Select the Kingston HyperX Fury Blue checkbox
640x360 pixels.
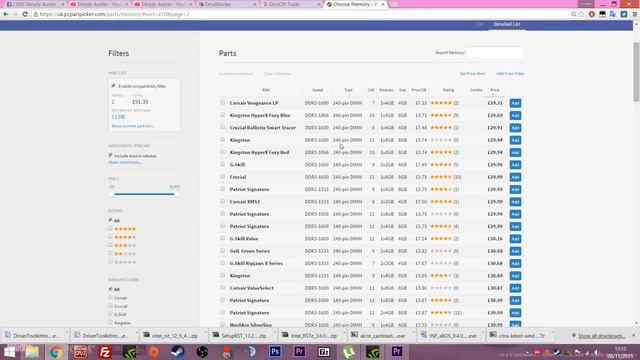222,115
